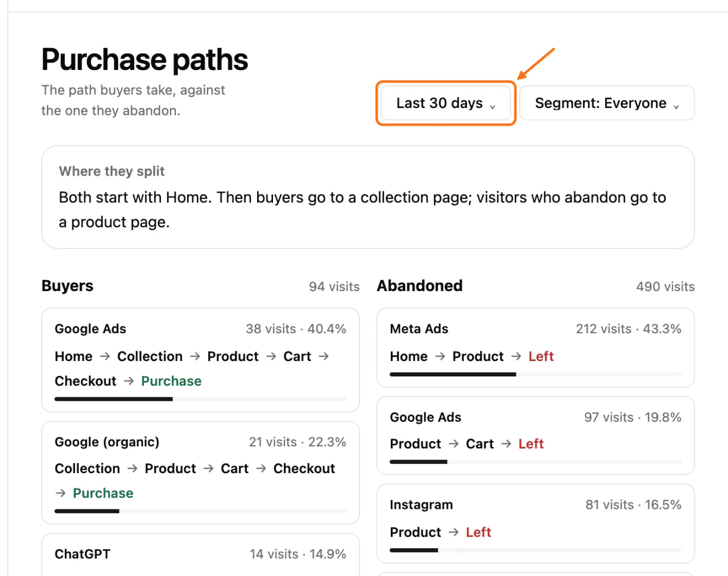The image size is (728, 576).
Task: Open the "Last 30 days" date range dropdown
Action: [446, 103]
